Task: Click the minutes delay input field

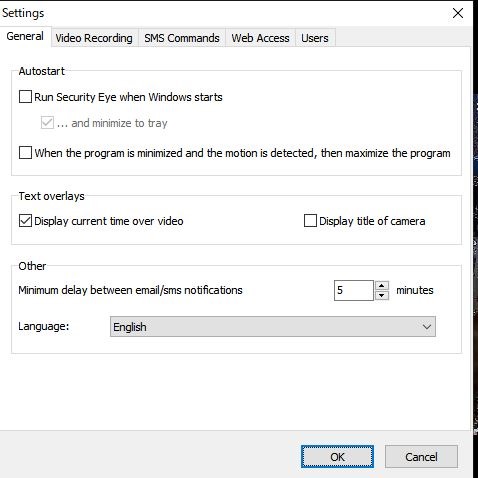Action: coord(354,290)
